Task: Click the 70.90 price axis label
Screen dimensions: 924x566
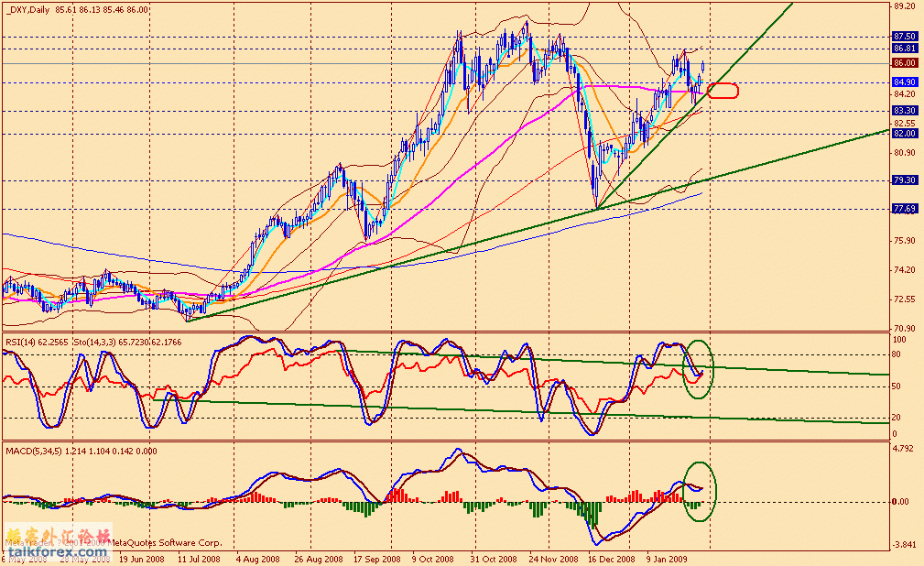Action: pyautogui.click(x=904, y=329)
